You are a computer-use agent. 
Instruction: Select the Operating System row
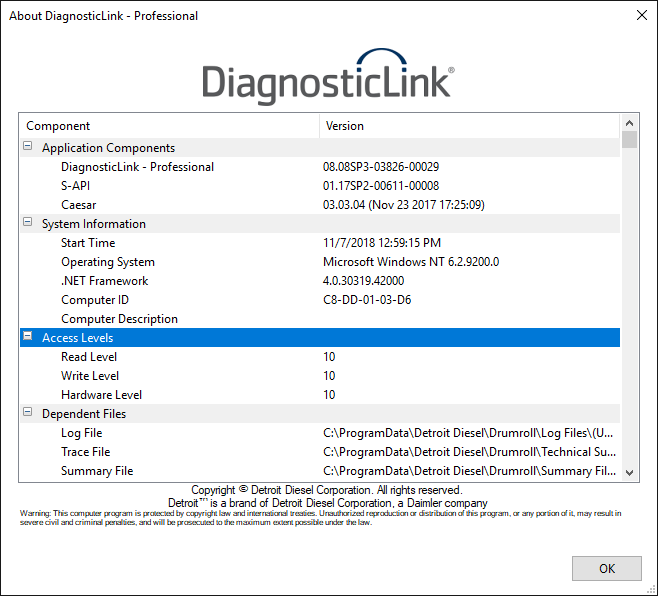pos(320,262)
